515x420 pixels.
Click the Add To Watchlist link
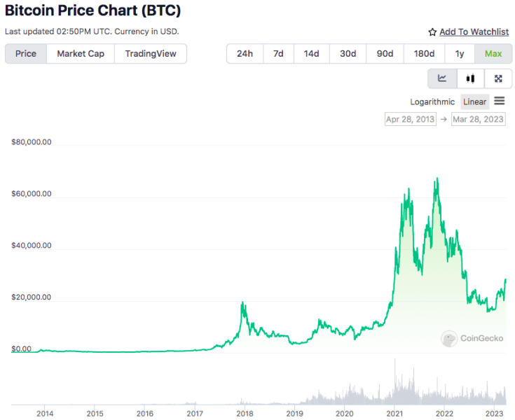tap(474, 32)
